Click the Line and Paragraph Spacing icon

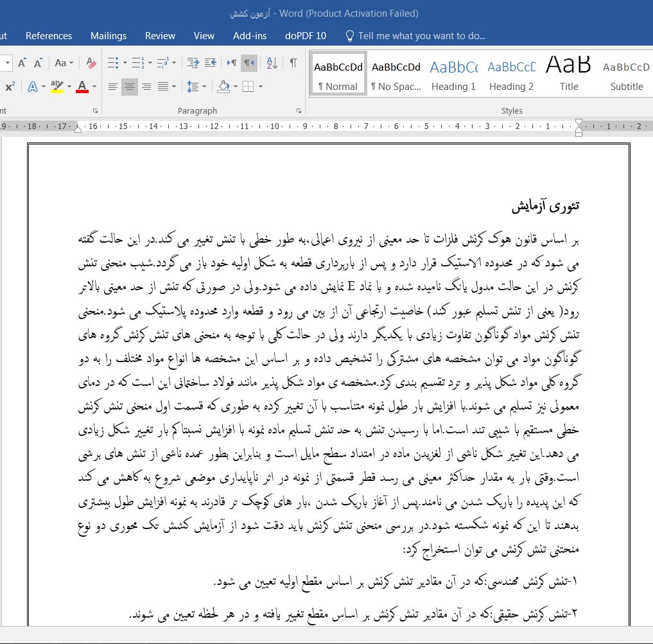pyautogui.click(x=193, y=87)
